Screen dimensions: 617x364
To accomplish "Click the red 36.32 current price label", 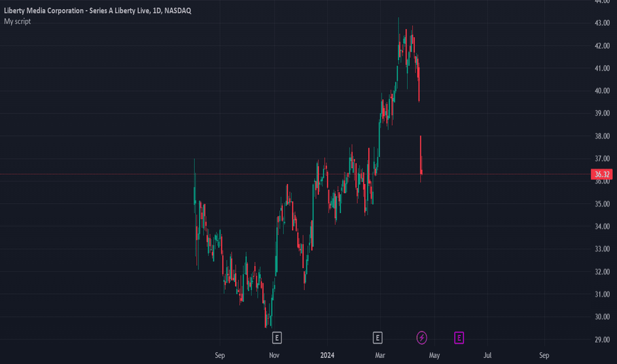I will 602,174.
